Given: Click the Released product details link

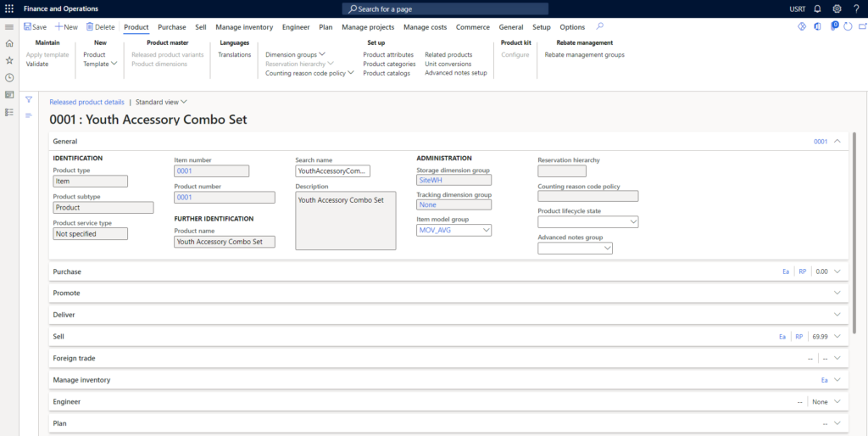Looking at the screenshot, I should 87,102.
